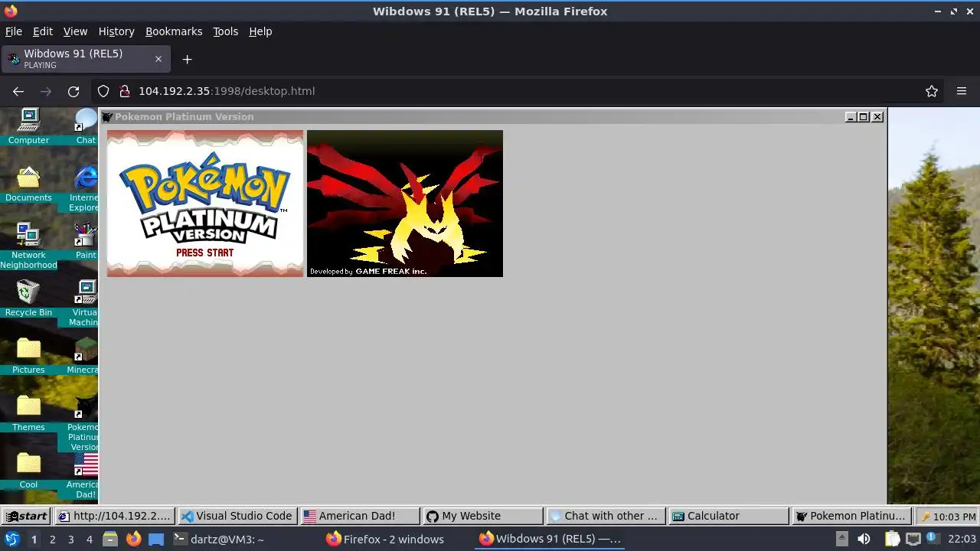Switch to Visual Studio Code taskbar item
Viewport: 980px width, 551px height.
point(237,516)
